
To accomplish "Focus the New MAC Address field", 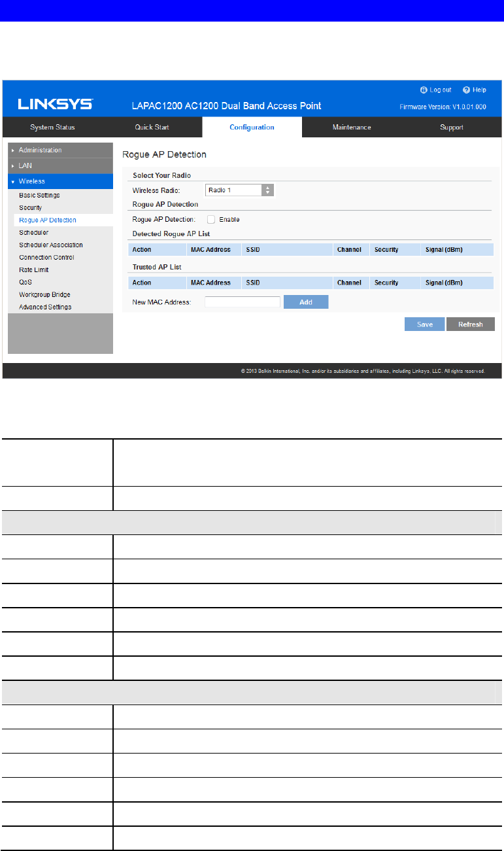I will pos(243,302).
